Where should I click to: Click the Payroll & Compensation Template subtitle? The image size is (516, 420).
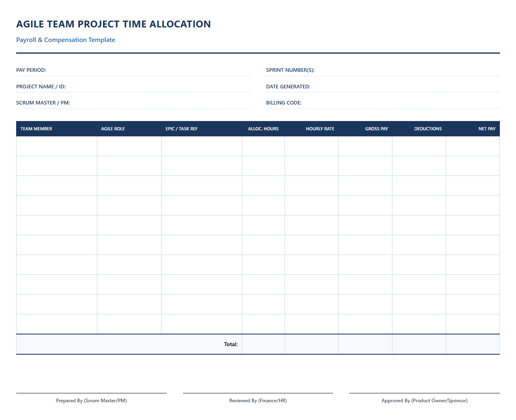pos(66,40)
